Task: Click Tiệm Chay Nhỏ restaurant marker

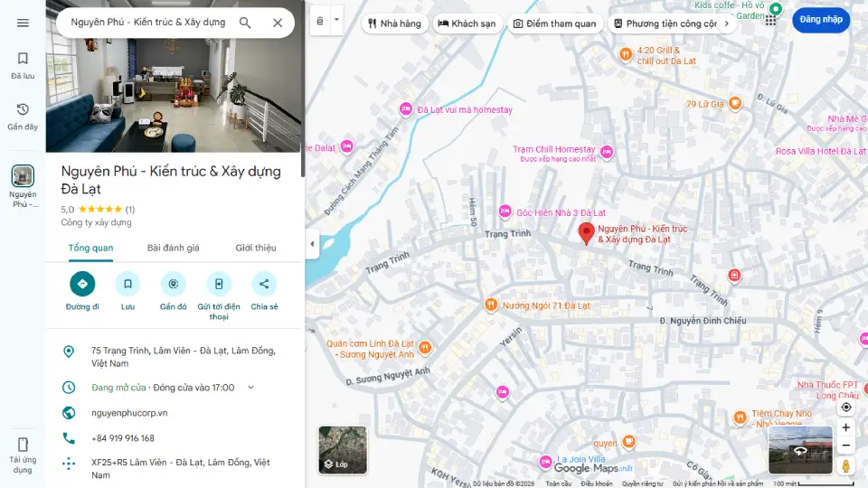Action: (741, 418)
